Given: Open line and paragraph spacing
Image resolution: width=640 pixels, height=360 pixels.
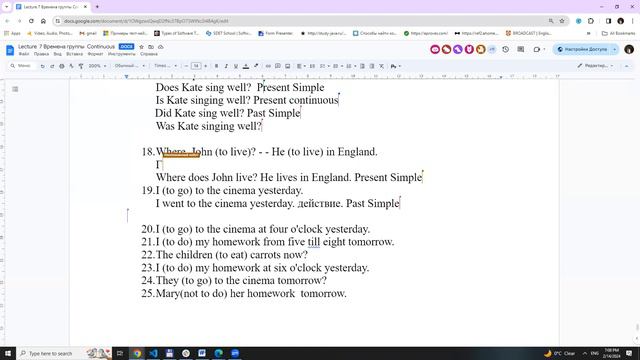Looking at the screenshot, I should click(x=312, y=66).
